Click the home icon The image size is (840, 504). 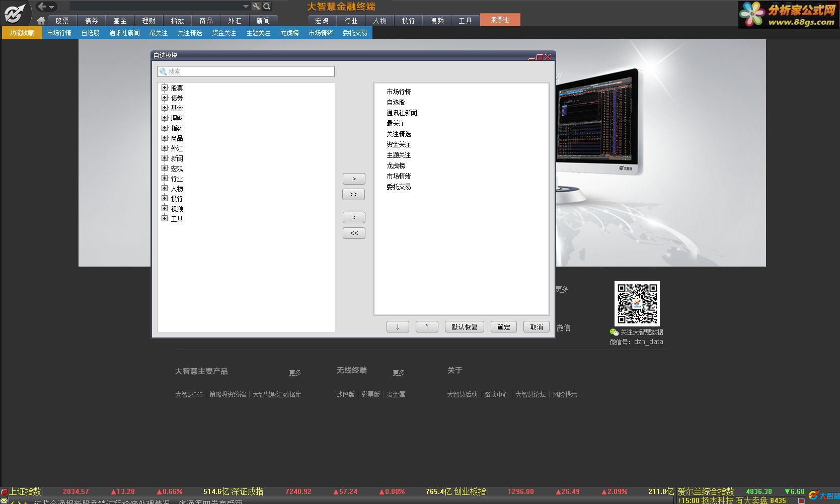tap(41, 21)
